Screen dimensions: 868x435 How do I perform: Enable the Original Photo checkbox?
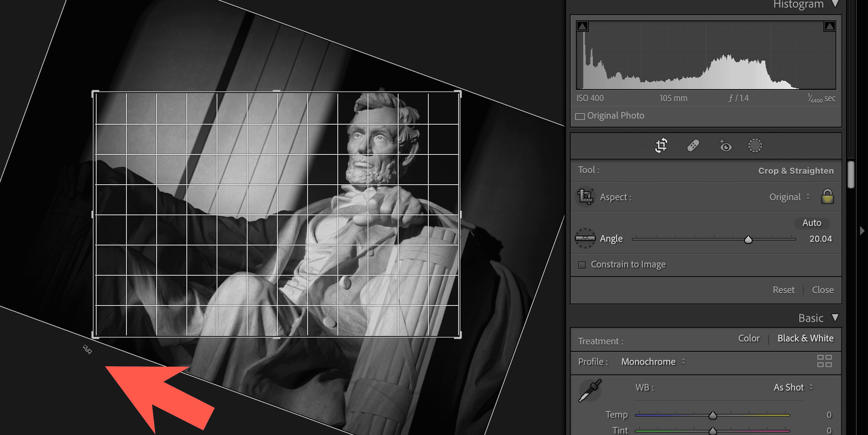[580, 116]
